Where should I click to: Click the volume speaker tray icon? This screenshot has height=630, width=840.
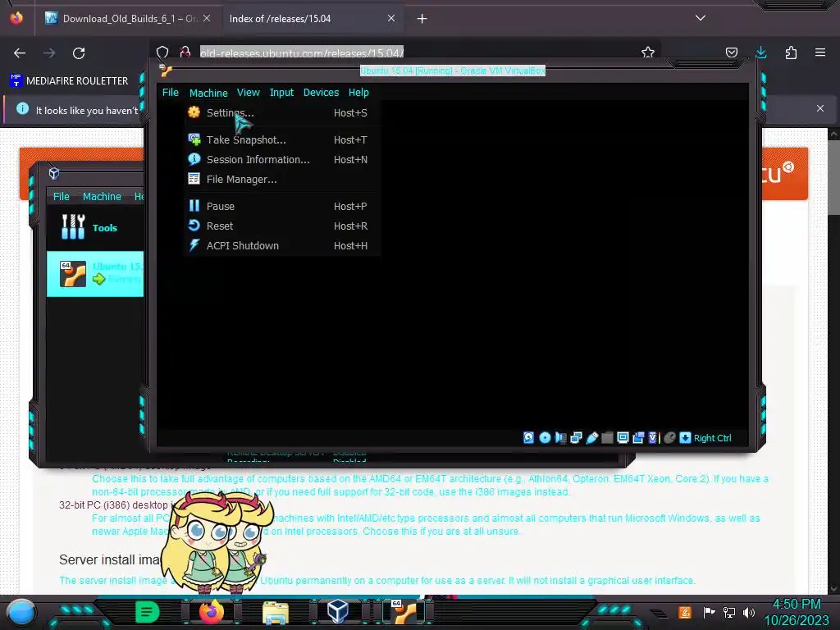point(749,612)
